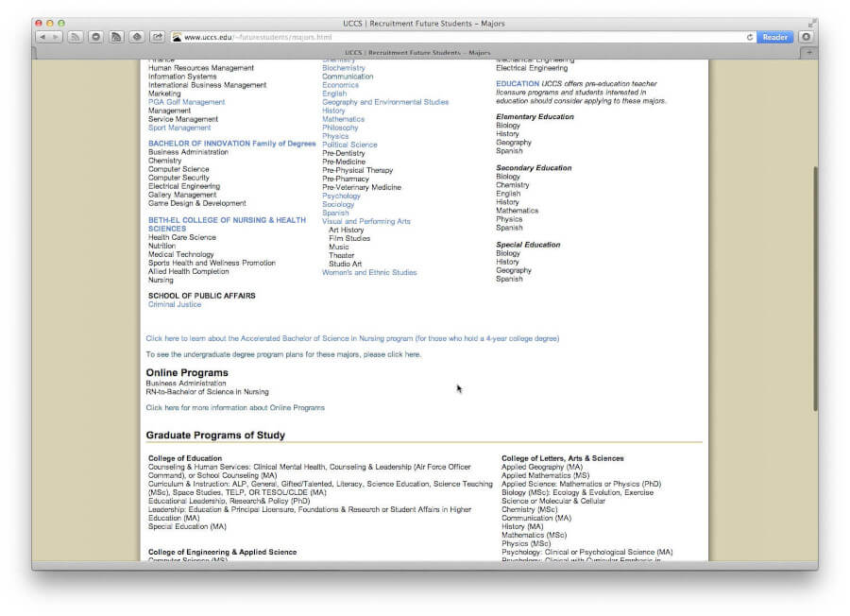
Task: Click the SCHOOL OF PUBLIC AFFAIRS heading
Action: pos(202,296)
